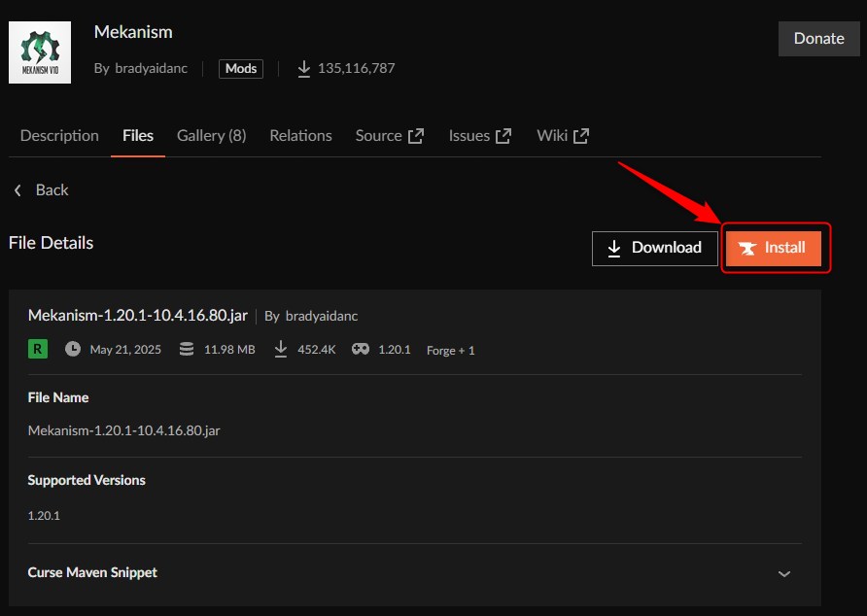Click the file downloads arrow icon by 452.4K
Viewport: 867px width, 616px height.
pyautogui.click(x=281, y=349)
